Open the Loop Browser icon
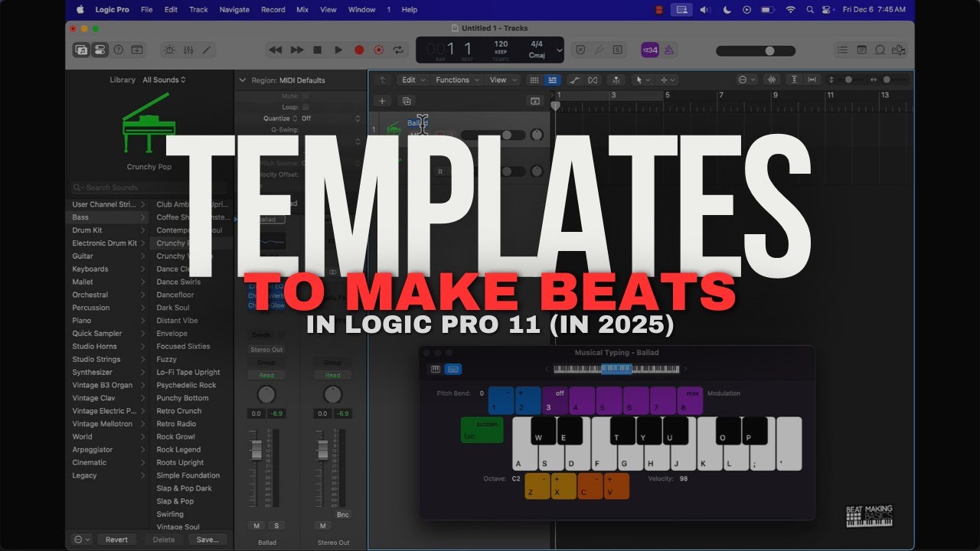 click(880, 50)
